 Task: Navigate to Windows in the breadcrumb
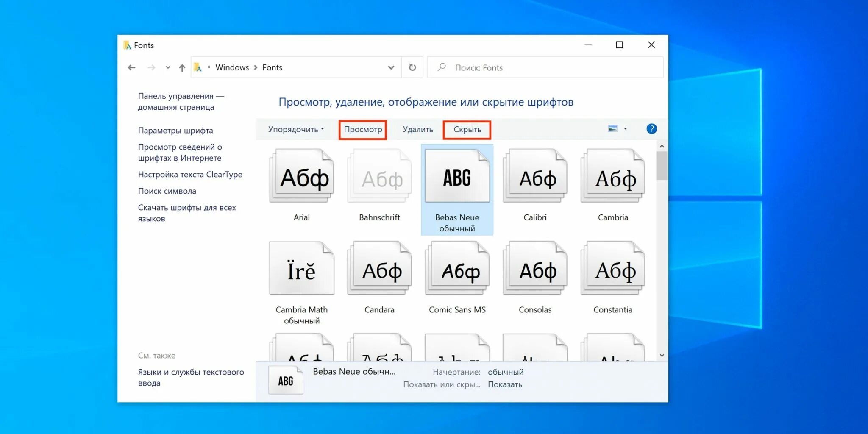coord(232,67)
